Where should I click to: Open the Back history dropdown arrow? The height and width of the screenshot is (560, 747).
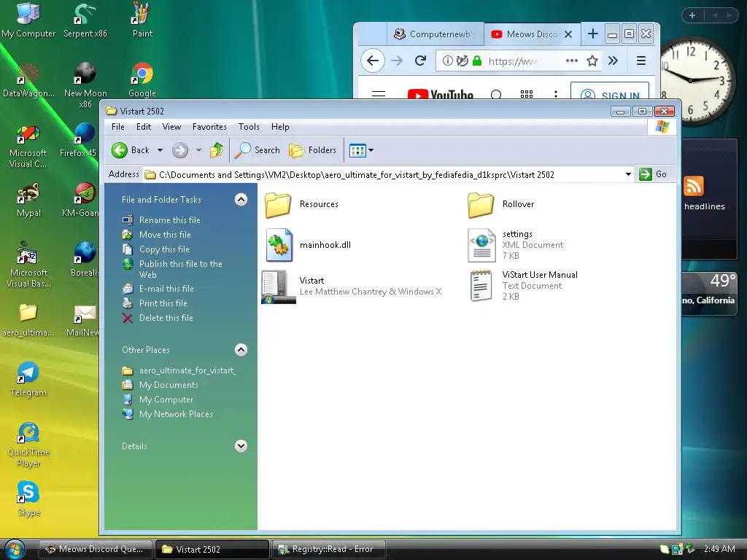pos(160,150)
